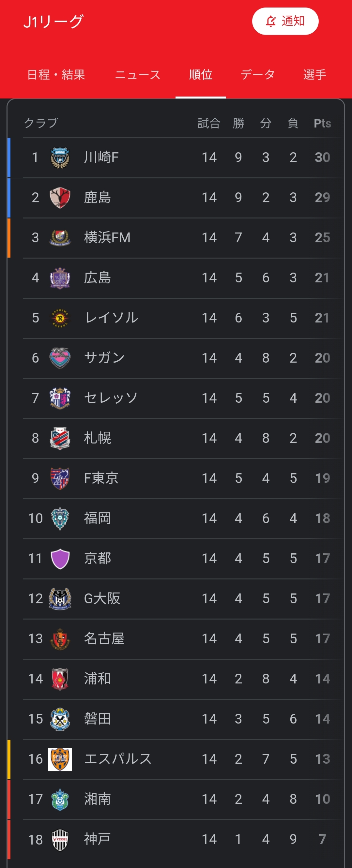Tap the 神戸 striped crest icon

pos(60,839)
